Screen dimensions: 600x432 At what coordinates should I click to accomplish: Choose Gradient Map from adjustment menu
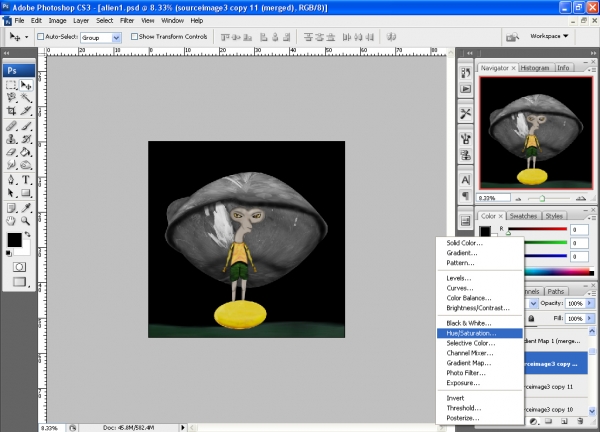coord(480,363)
